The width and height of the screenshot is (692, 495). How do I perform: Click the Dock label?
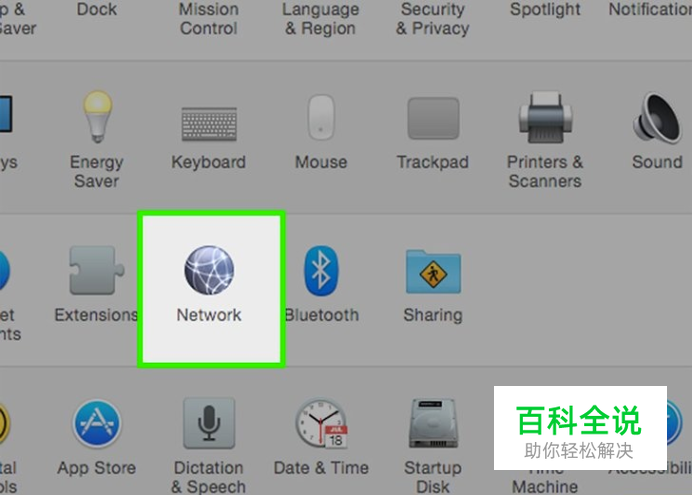(97, 9)
